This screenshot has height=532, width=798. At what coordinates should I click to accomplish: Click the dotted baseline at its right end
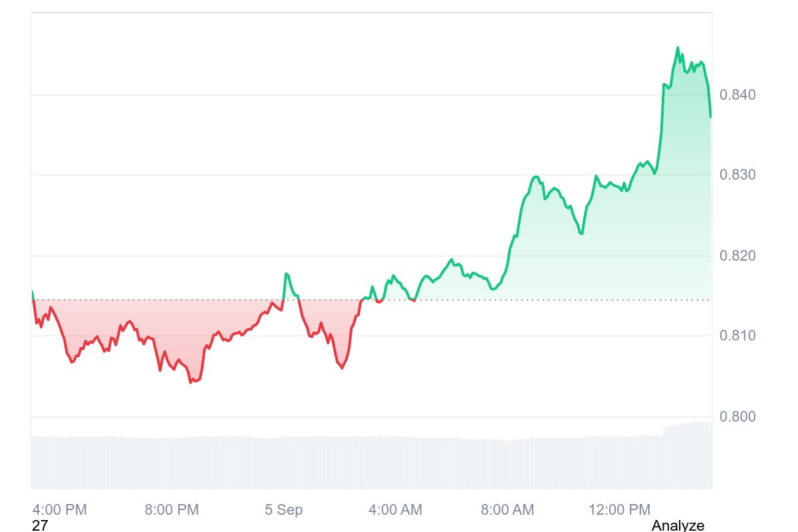[709, 300]
